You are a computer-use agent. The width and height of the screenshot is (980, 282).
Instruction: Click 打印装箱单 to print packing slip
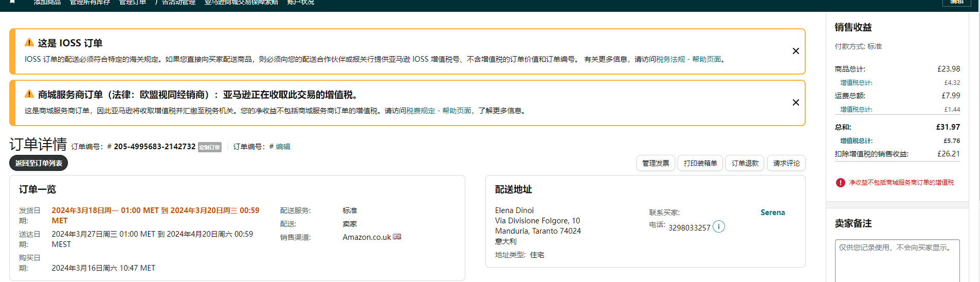click(x=700, y=163)
